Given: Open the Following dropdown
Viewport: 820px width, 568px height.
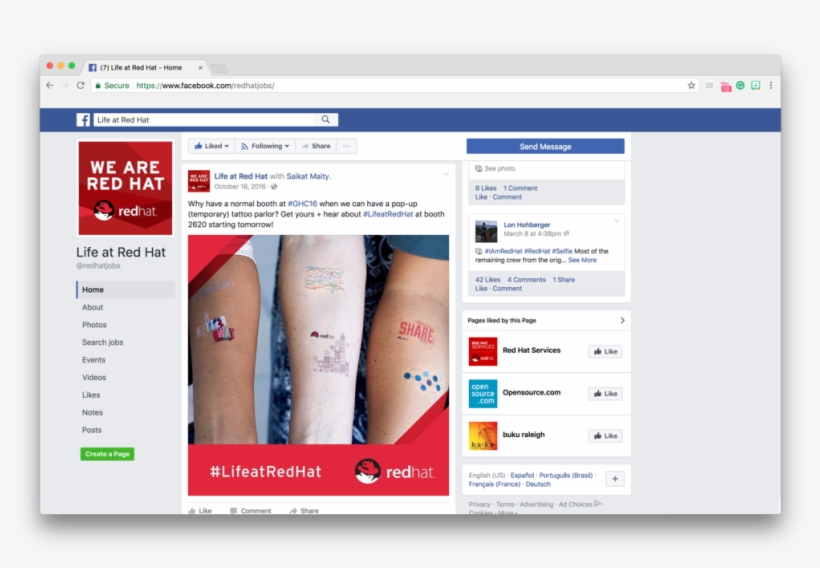Looking at the screenshot, I should 265,146.
